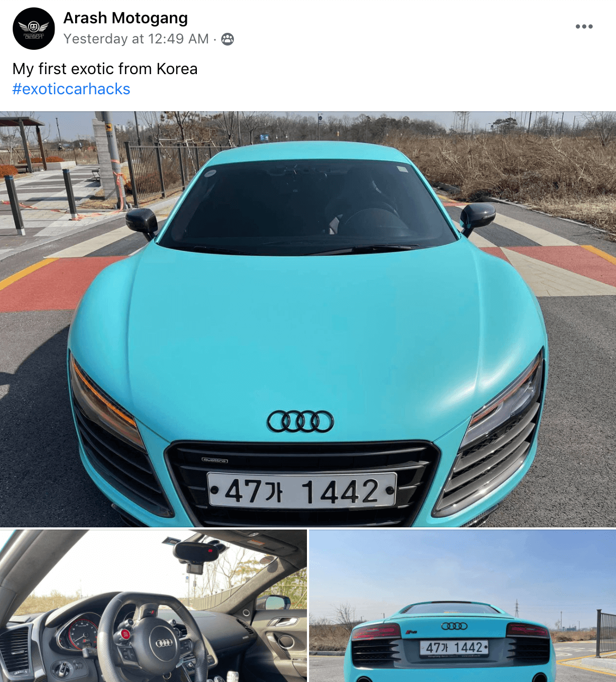616x682 pixels.
Task: Click the group audience privacy icon
Action: pyautogui.click(x=228, y=39)
